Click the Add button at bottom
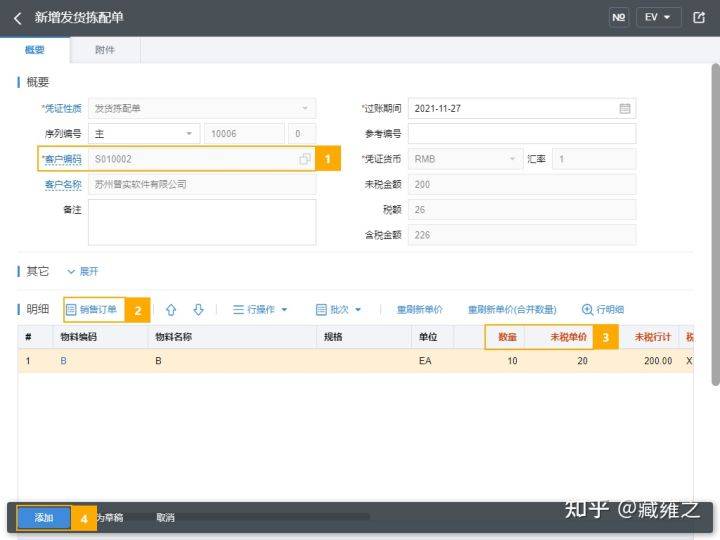This screenshot has width=720, height=540. (44, 518)
